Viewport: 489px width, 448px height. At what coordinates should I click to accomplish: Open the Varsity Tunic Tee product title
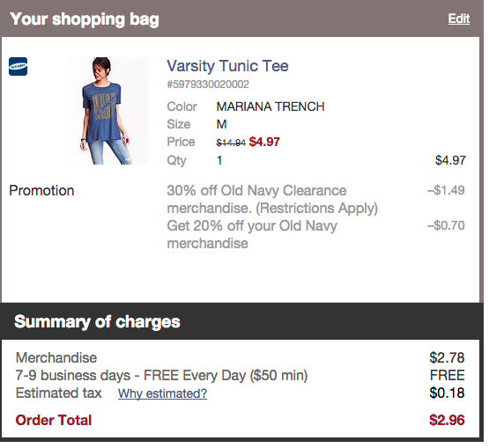click(x=227, y=66)
